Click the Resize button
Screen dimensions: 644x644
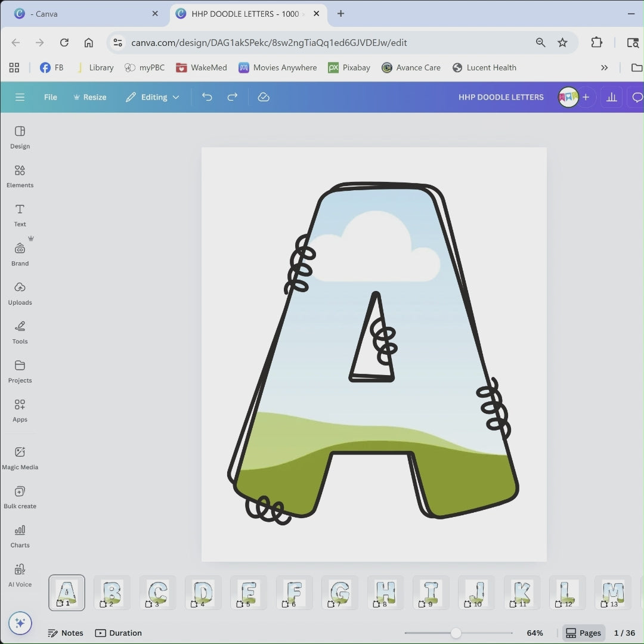pyautogui.click(x=89, y=97)
